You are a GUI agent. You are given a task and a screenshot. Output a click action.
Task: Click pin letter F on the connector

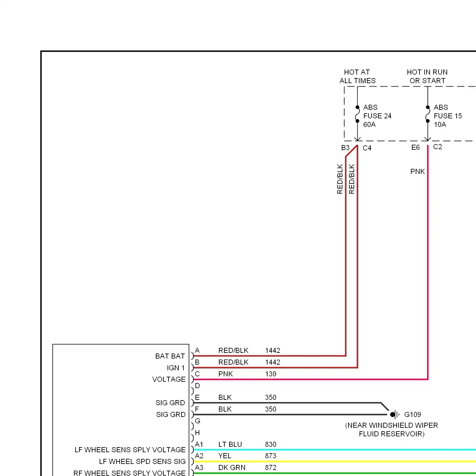pyautogui.click(x=197, y=409)
